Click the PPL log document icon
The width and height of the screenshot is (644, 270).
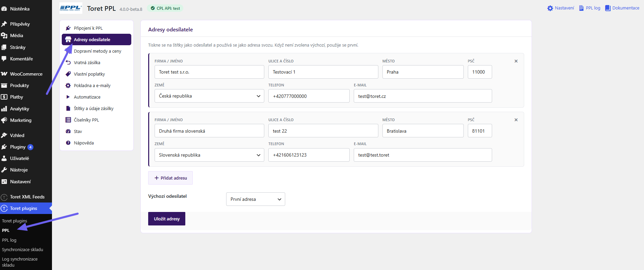581,8
